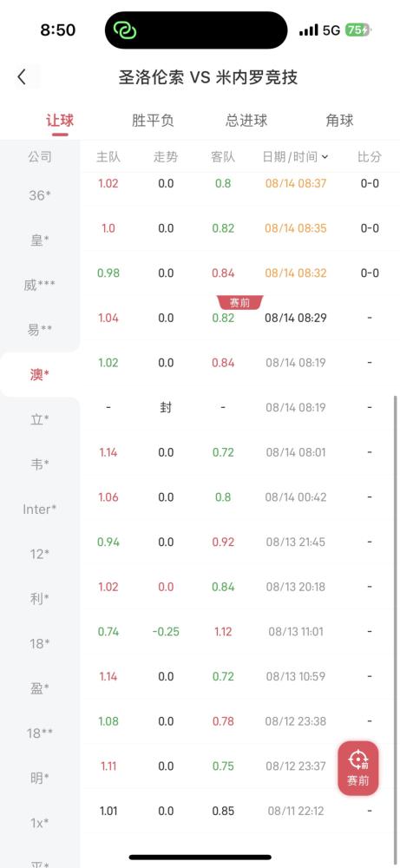The height and width of the screenshot is (868, 400).
Task: Tap the red 赛前 marker label
Action: click(x=239, y=303)
